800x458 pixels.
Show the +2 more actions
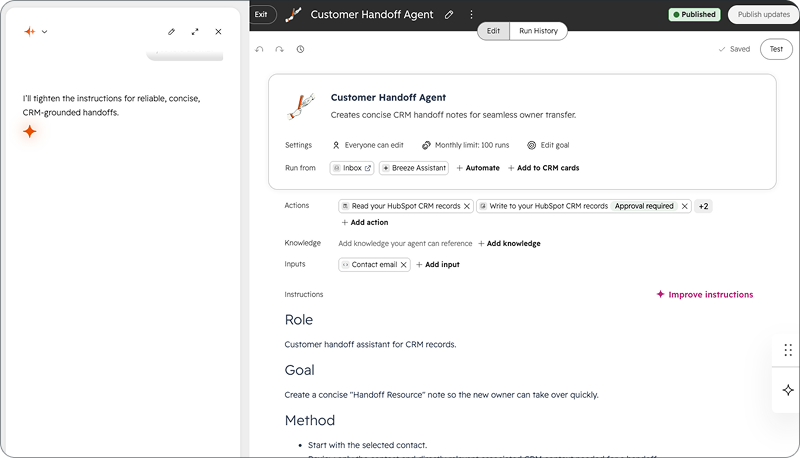[704, 206]
